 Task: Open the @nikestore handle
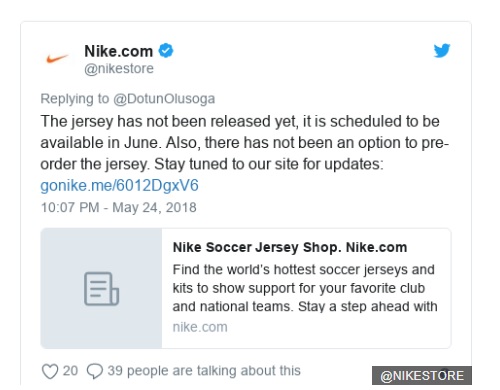pos(119,69)
